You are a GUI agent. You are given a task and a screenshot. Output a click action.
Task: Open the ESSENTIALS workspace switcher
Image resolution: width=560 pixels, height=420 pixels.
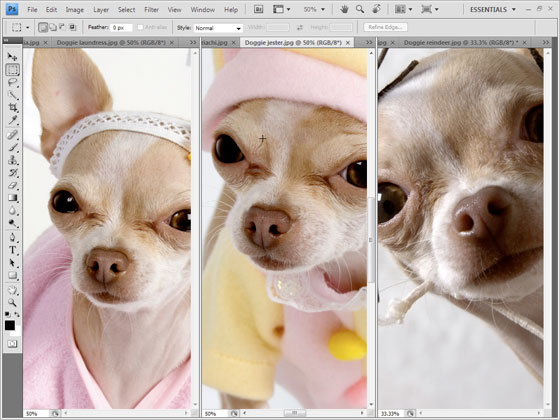pyautogui.click(x=493, y=10)
